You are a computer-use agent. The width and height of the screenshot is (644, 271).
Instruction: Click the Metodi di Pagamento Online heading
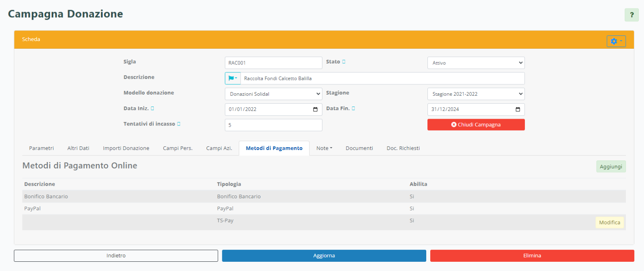[80, 166]
